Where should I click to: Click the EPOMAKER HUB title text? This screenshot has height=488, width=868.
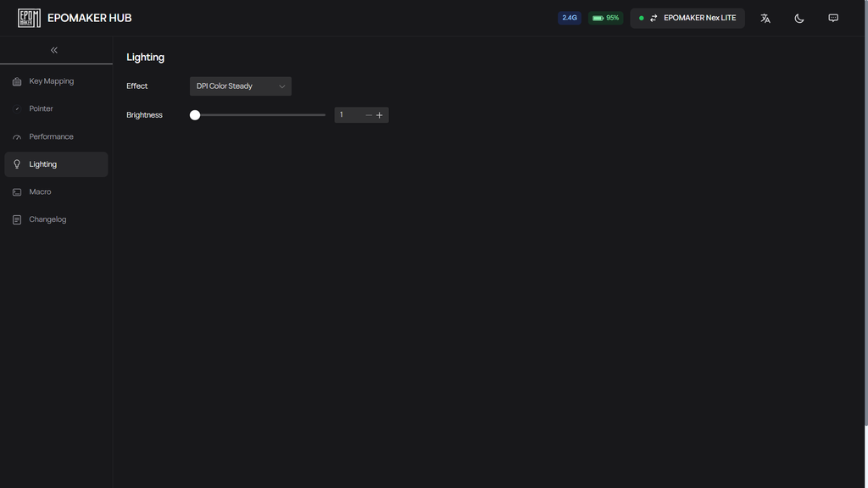click(90, 18)
